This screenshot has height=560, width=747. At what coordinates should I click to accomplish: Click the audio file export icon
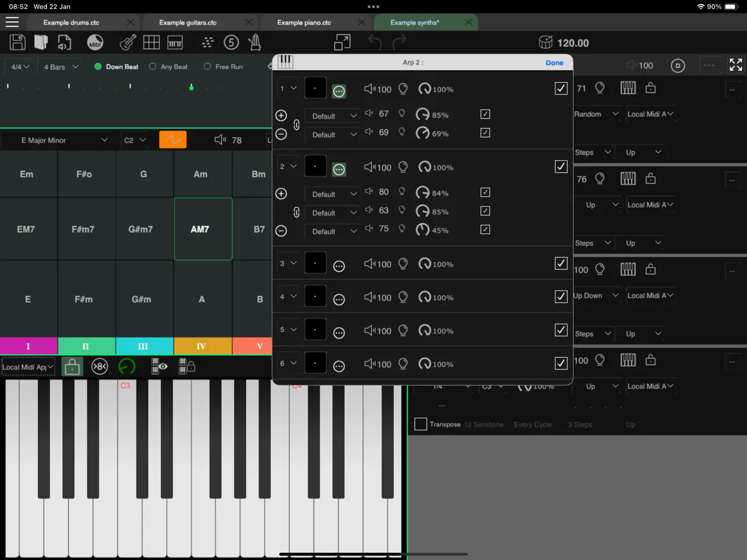click(64, 42)
